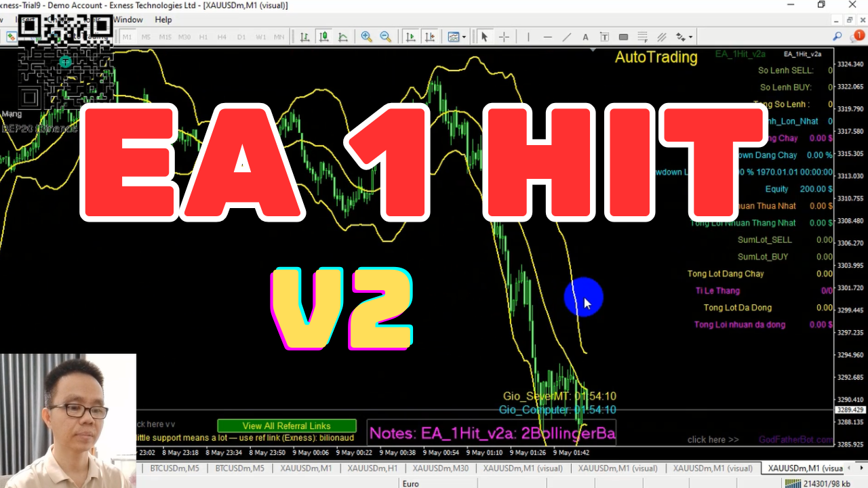This screenshot has width=868, height=488.
Task: Switch timeframe to H4
Action: tap(222, 37)
